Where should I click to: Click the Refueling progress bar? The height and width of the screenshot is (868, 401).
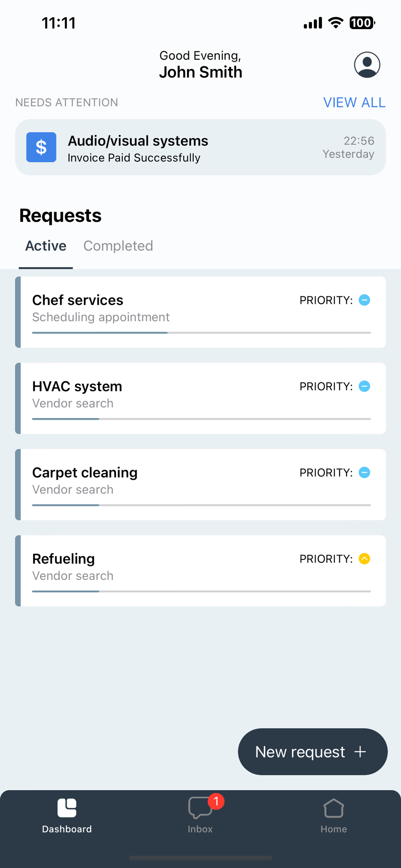(x=201, y=591)
